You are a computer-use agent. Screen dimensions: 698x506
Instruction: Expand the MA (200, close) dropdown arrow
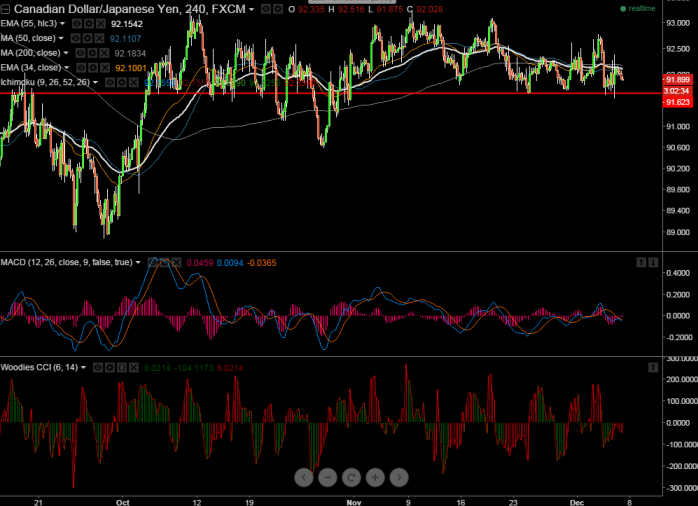click(x=66, y=53)
